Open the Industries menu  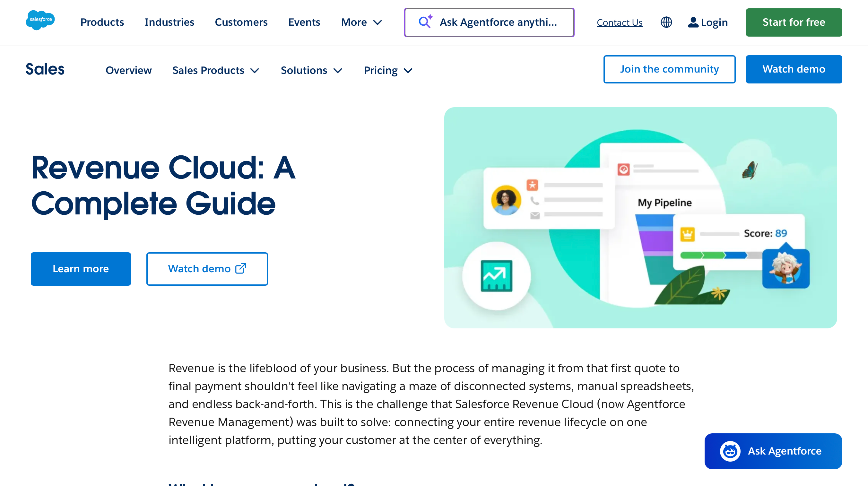pyautogui.click(x=169, y=22)
